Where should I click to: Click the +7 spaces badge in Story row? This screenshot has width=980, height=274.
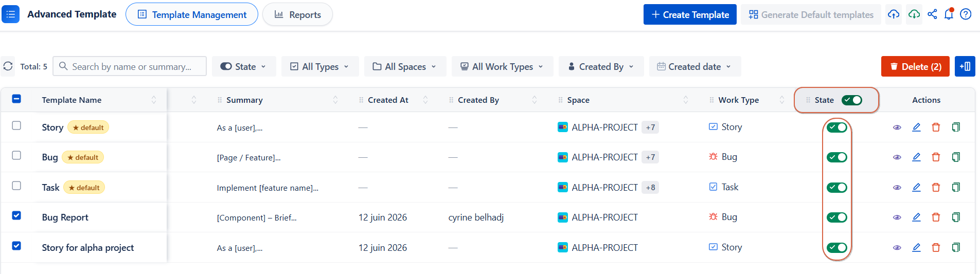650,127
